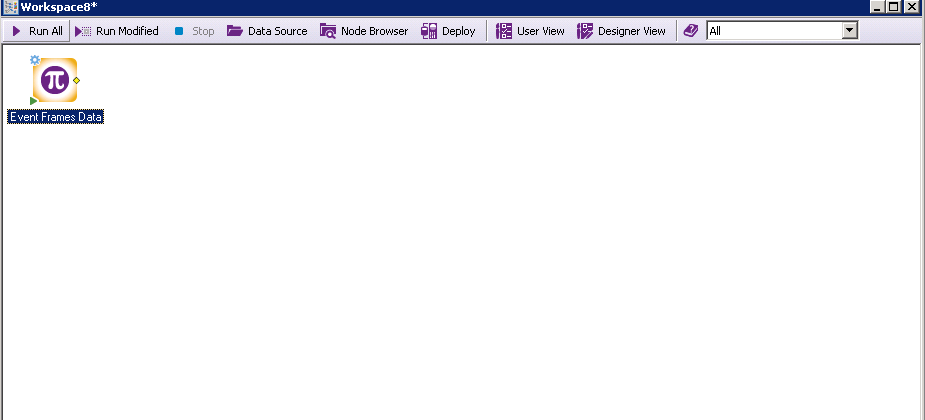Click inside the All combo box field
The width and height of the screenshot is (925, 420).
coord(774,31)
